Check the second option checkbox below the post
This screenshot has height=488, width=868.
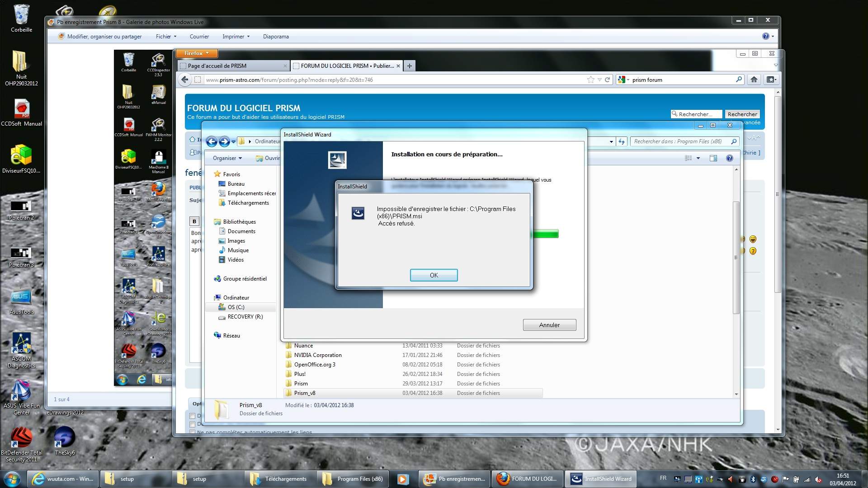coord(193,424)
